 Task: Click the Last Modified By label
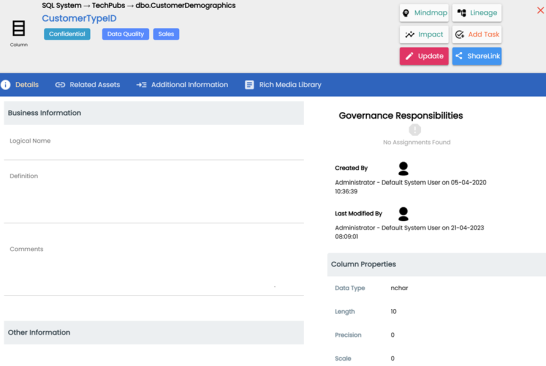click(x=358, y=213)
